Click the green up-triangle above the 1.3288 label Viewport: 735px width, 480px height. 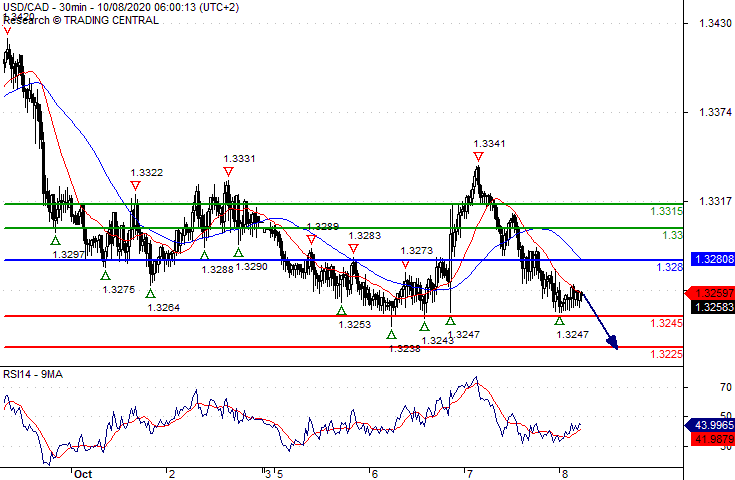pos(204,255)
